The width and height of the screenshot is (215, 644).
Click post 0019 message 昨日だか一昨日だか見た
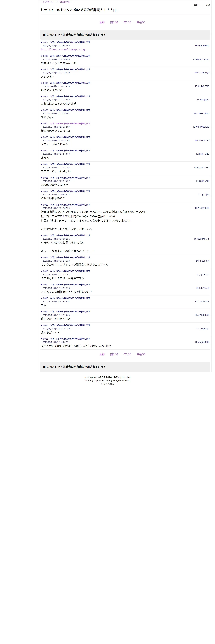(56, 319)
